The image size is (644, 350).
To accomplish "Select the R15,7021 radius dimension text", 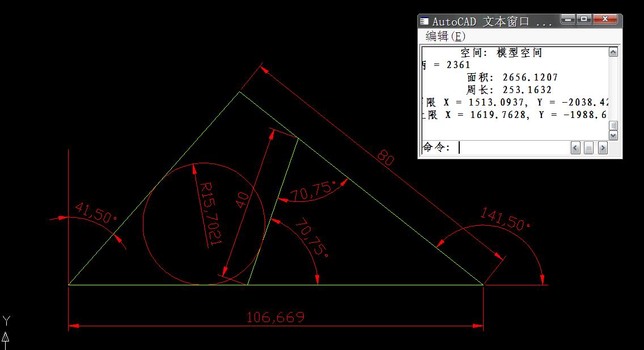I will 211,214.
